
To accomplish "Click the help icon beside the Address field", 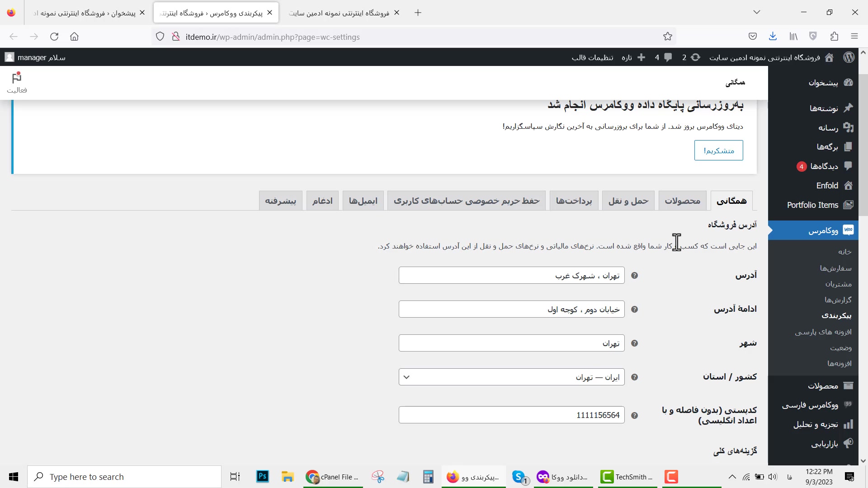I will (634, 276).
